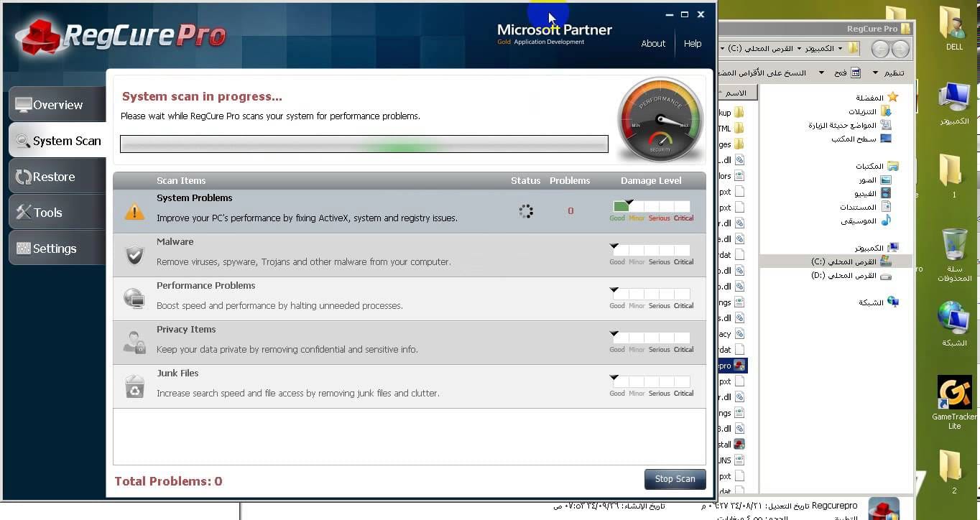
Task: Click the Help link
Action: point(693,44)
